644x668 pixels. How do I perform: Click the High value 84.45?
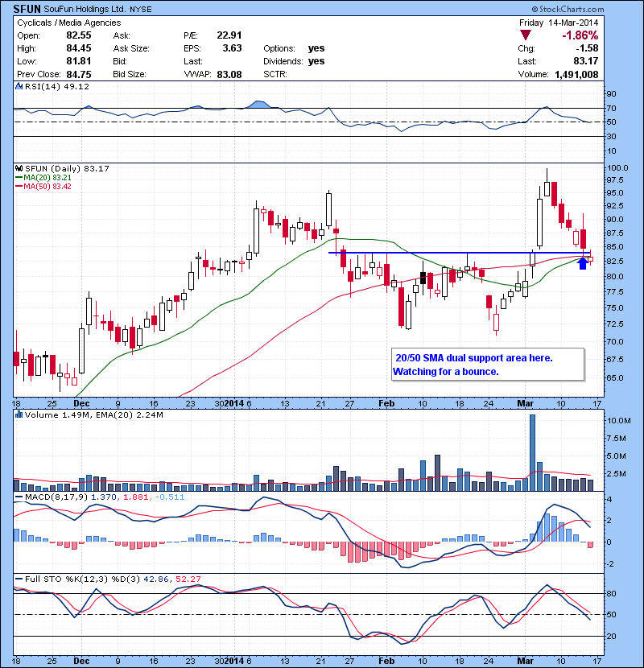tap(79, 48)
